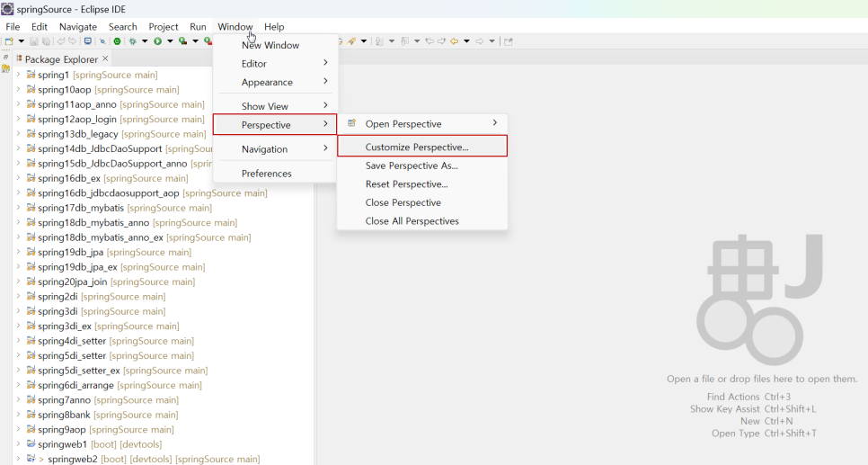Click the Forward navigation arrow icon

[x=480, y=41]
